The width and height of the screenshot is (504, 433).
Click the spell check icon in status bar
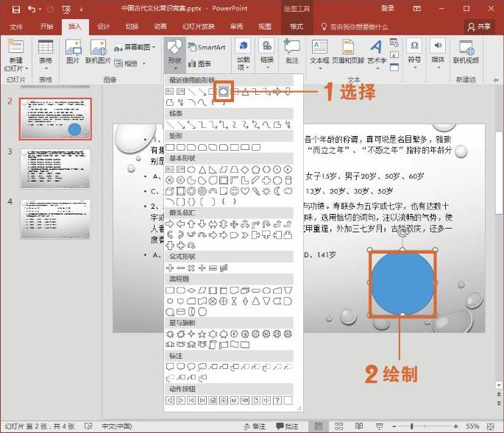[x=88, y=426]
